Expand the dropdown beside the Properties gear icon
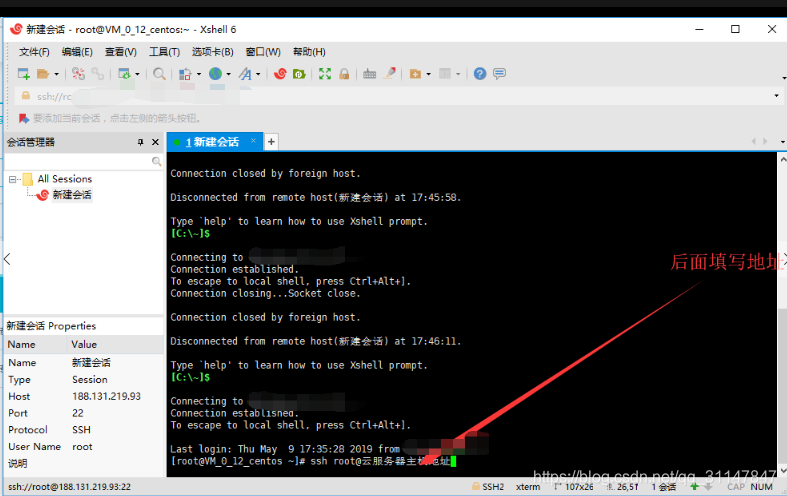This screenshot has height=496, width=787. pos(137,74)
